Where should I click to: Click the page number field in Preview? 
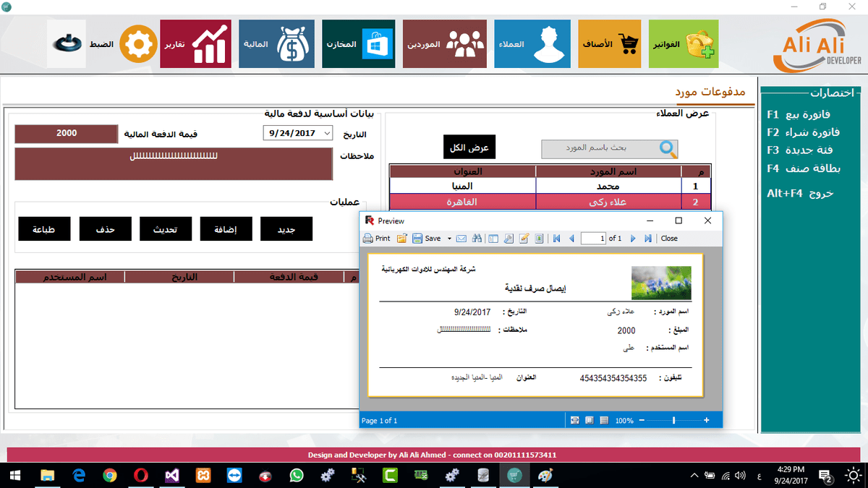pos(593,239)
